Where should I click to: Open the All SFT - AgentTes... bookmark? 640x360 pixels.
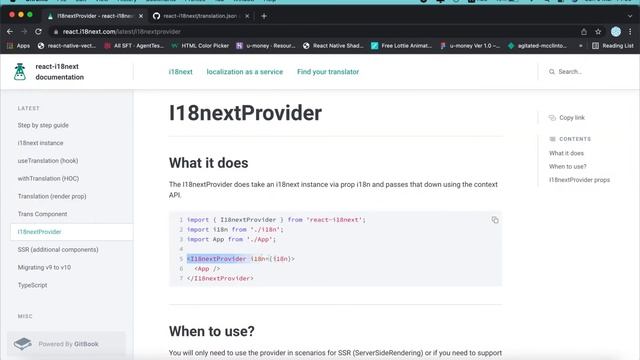click(x=134, y=46)
